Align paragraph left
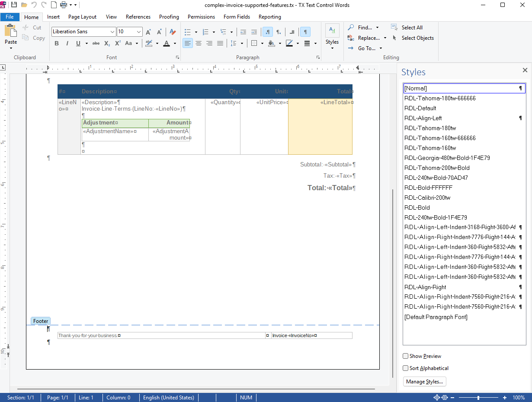This screenshot has width=532, height=402. 187,43
